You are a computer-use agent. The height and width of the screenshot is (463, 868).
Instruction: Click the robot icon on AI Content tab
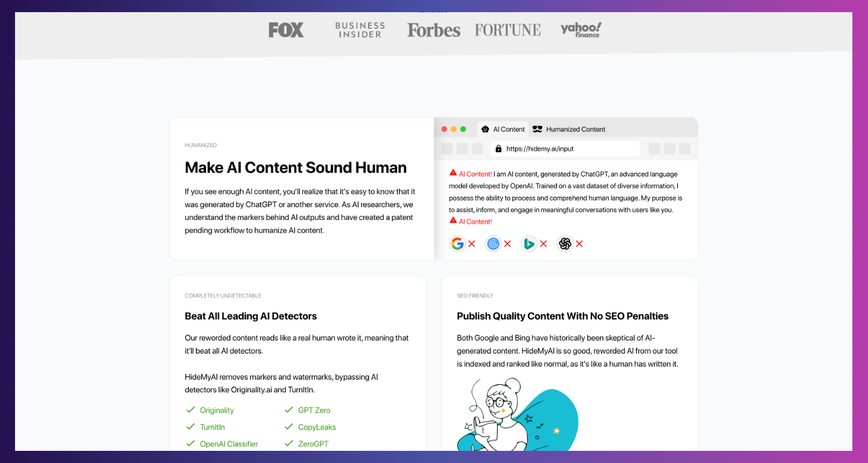tap(486, 129)
